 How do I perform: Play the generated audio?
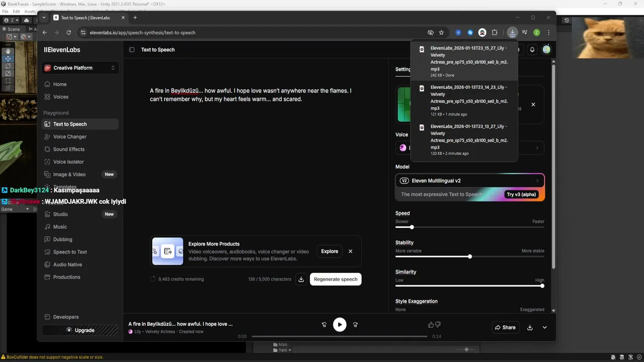point(340,325)
